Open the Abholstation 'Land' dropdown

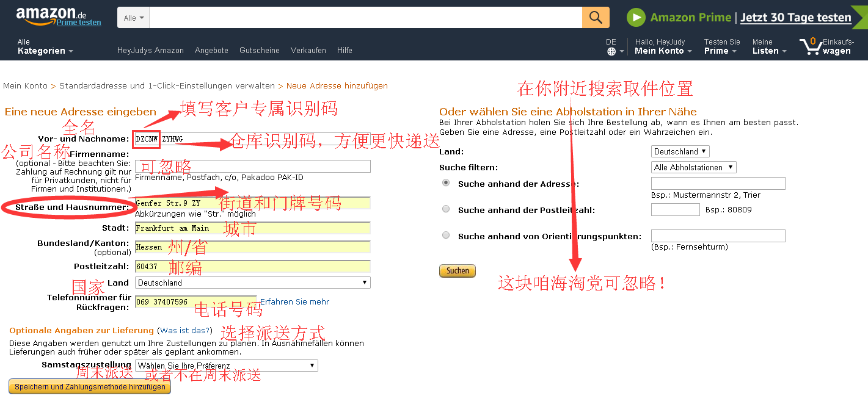coord(680,151)
